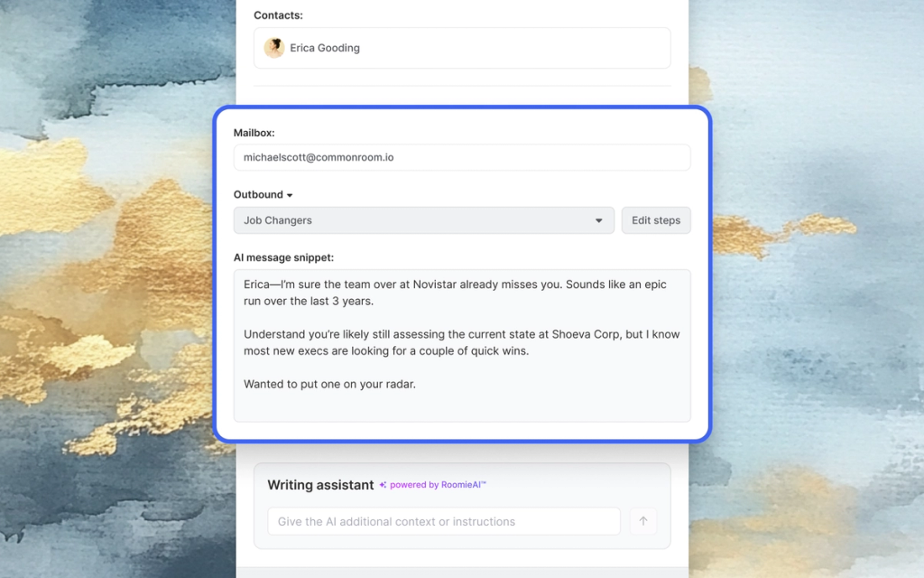This screenshot has width=924, height=578.
Task: Click the up-arrow submit icon in Writing assistant
Action: coord(643,521)
